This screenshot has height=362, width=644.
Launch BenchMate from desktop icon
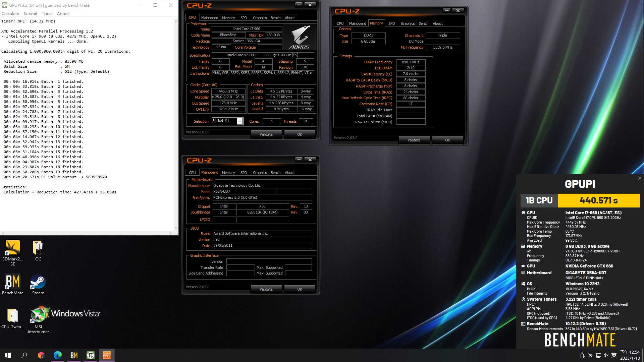click(x=12, y=284)
